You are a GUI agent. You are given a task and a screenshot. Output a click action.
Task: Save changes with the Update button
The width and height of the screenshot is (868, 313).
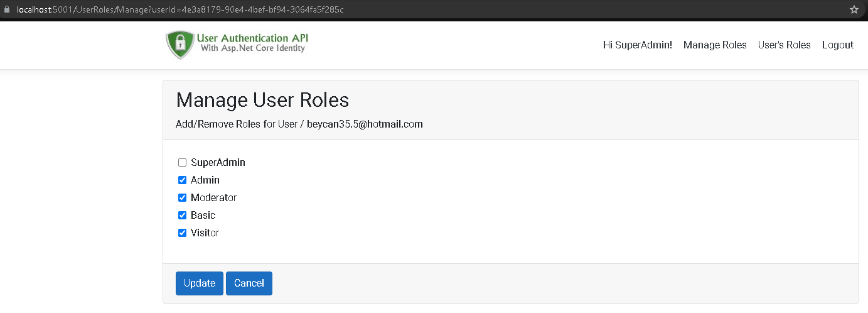[x=200, y=283]
